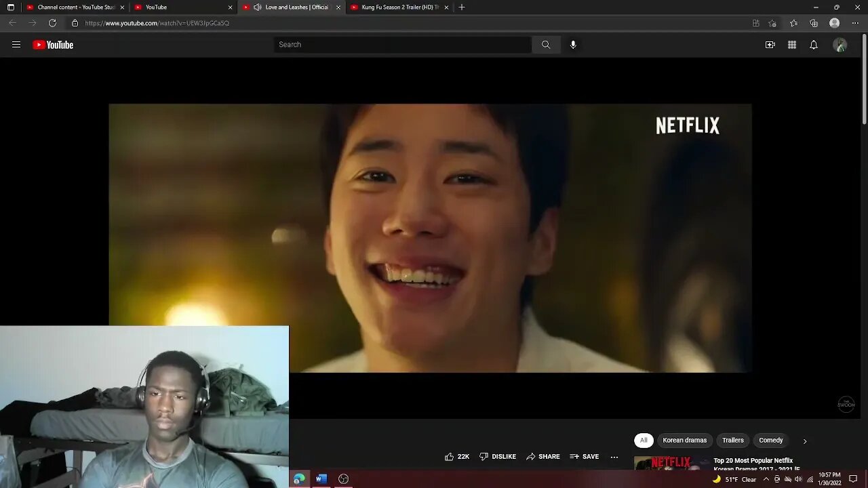Click the browser address bar URL

click(157, 23)
